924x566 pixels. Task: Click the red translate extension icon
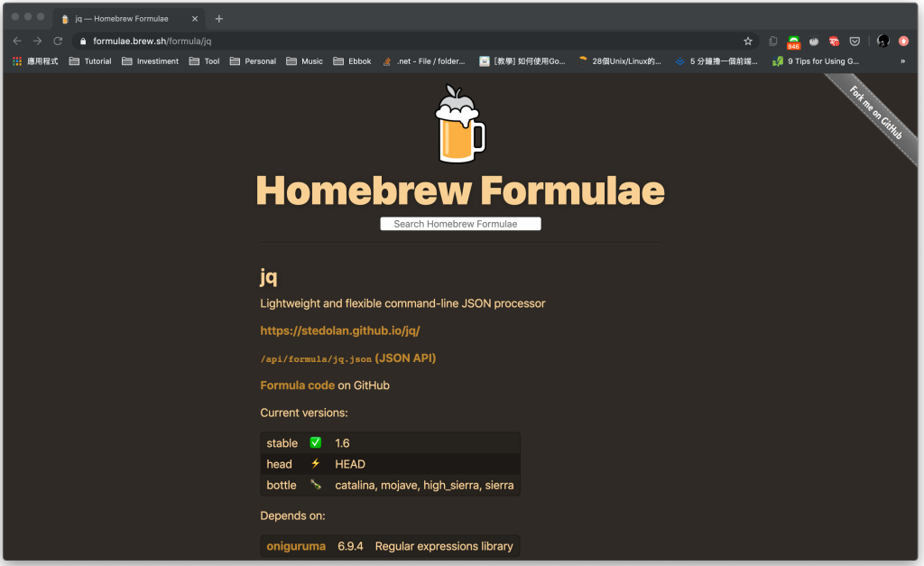tap(834, 41)
